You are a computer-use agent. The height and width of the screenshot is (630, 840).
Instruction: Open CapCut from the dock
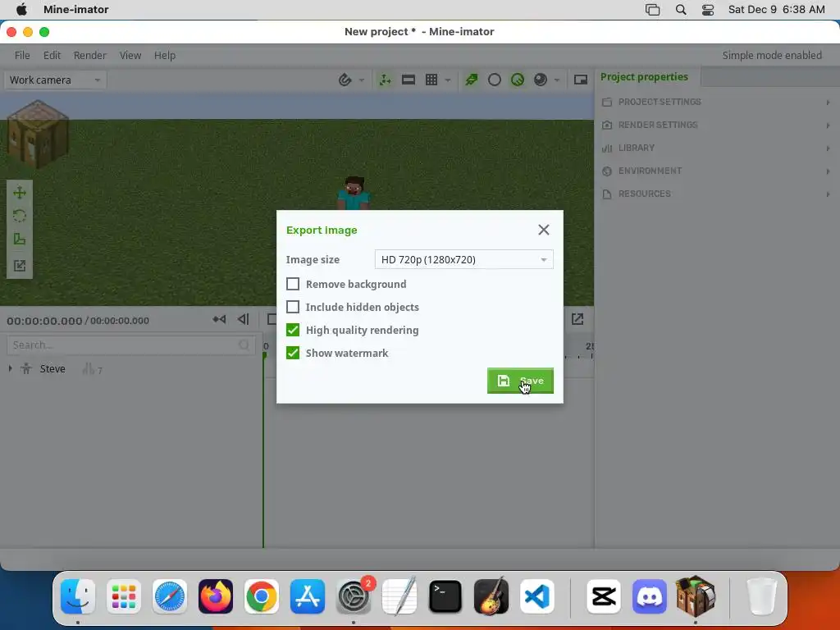604,596
